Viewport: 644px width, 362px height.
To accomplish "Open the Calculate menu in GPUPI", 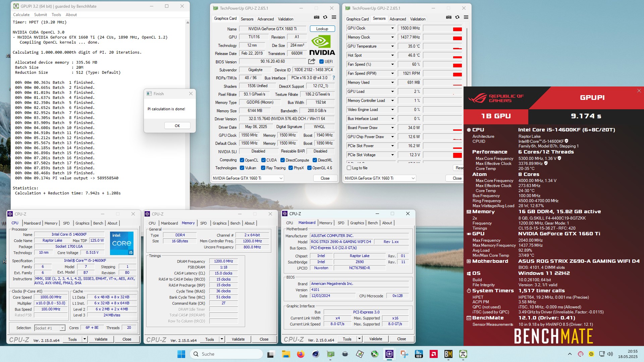I will pyautogui.click(x=21, y=15).
